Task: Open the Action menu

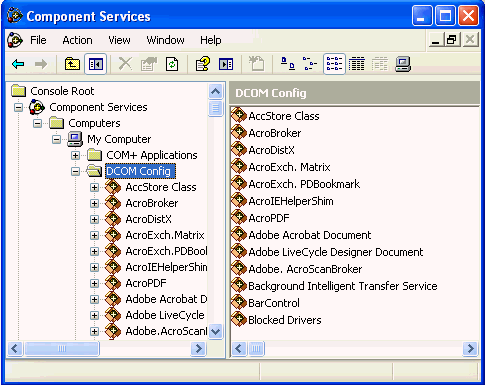Action: pyautogui.click(x=77, y=40)
